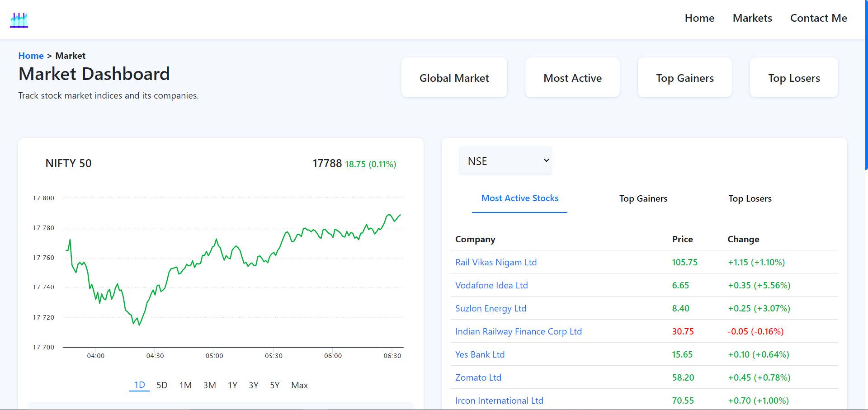Open the Most Active card
Image resolution: width=868 pixels, height=410 pixels.
point(572,78)
